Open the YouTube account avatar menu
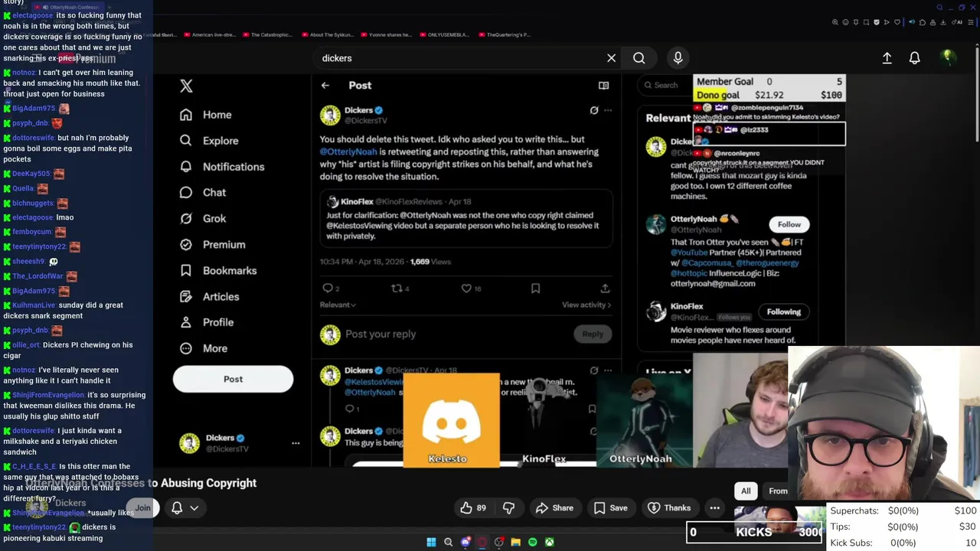 pos(948,57)
